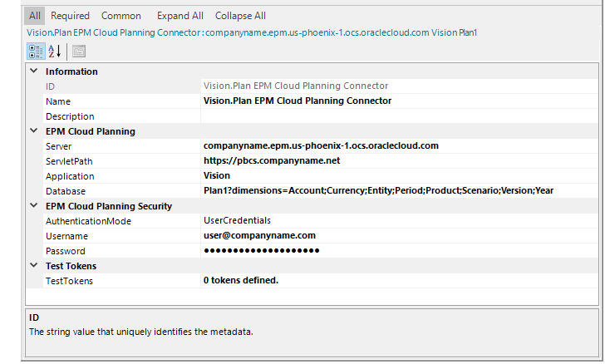Screen dimensions: 605x364
Task: Select the Database property label
Action: point(65,191)
